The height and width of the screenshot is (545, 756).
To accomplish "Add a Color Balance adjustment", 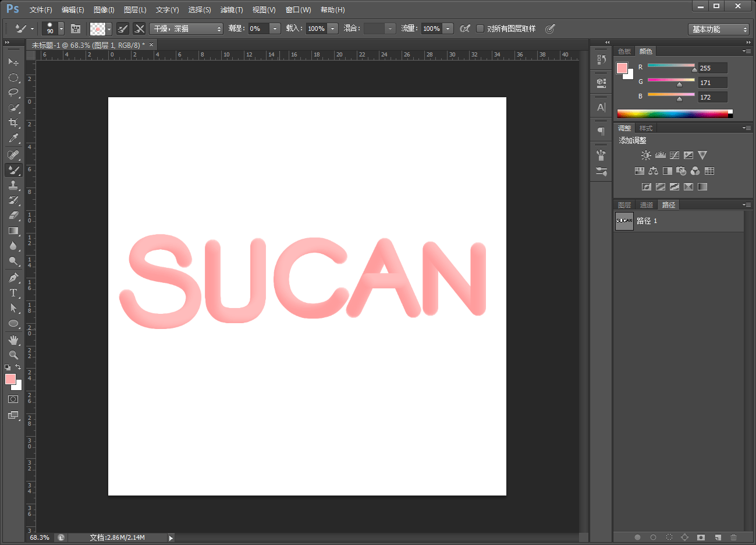I will click(653, 171).
